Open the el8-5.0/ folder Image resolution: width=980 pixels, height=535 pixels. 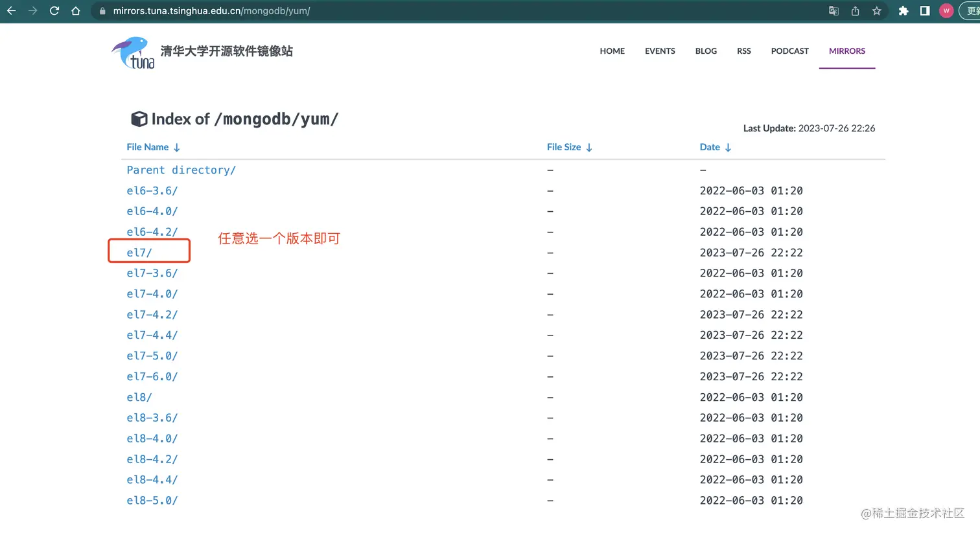pyautogui.click(x=152, y=501)
